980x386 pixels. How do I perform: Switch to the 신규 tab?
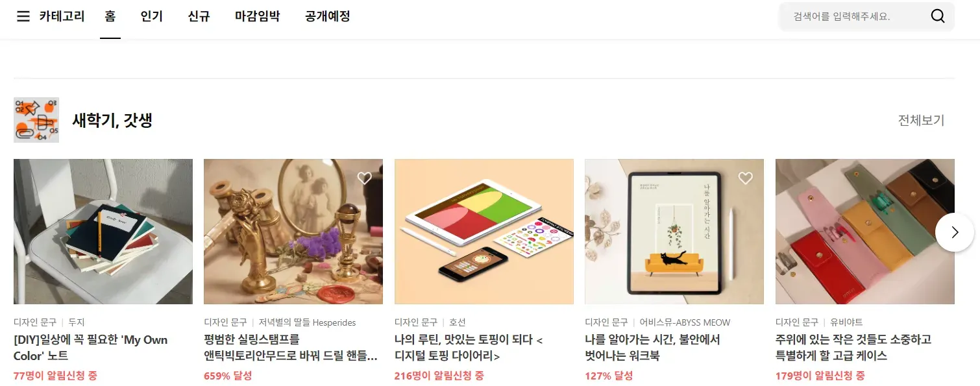tap(199, 16)
